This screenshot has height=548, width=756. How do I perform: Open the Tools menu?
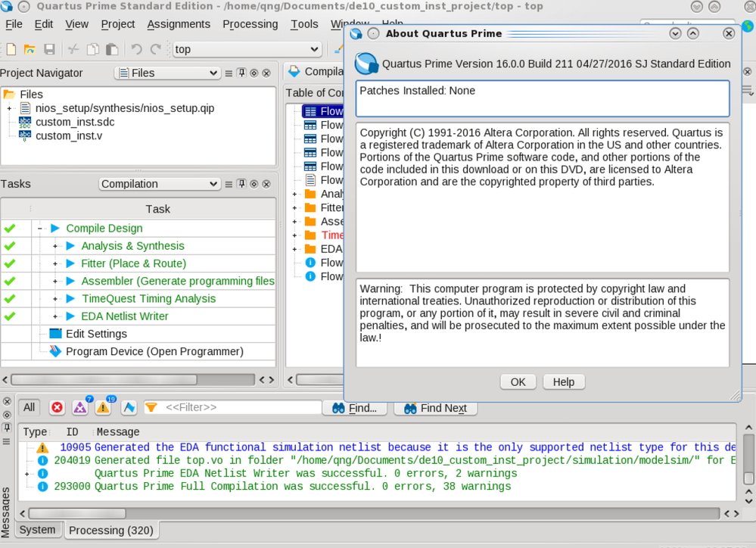[304, 24]
